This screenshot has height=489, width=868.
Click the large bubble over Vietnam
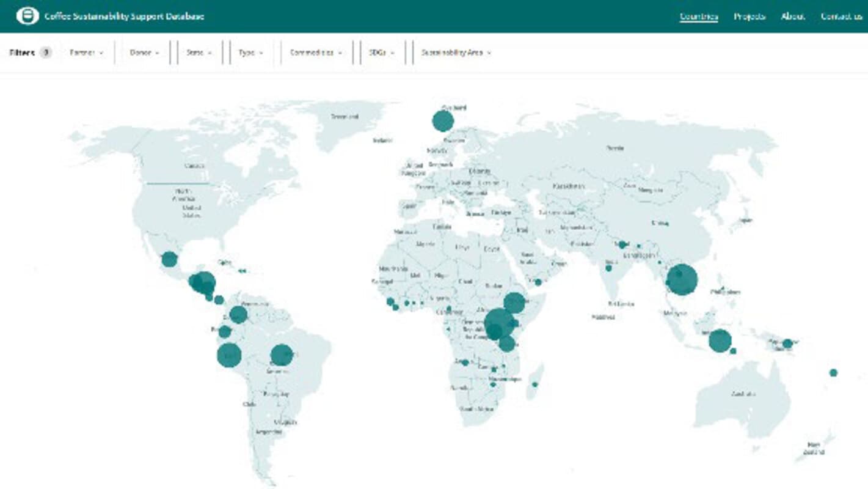(681, 279)
